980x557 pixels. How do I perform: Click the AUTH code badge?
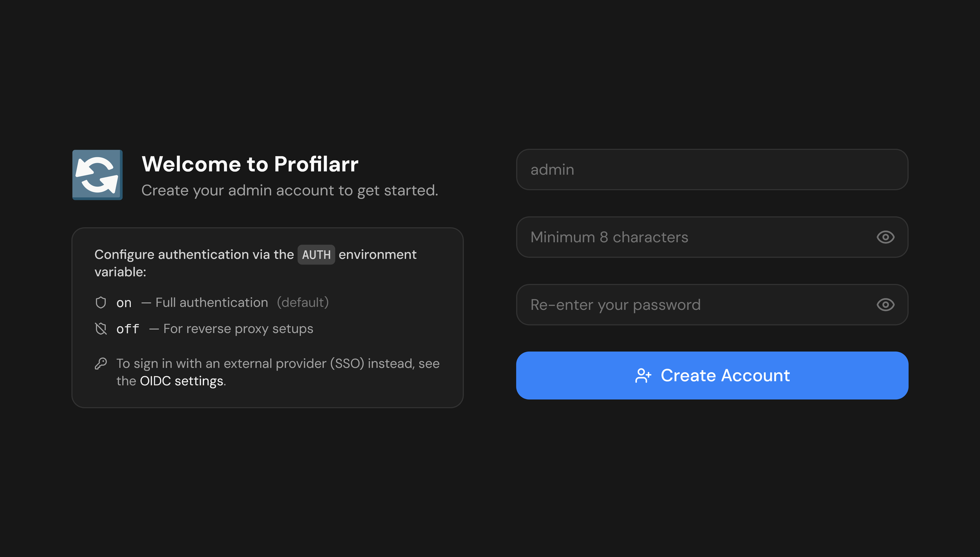coord(317,255)
